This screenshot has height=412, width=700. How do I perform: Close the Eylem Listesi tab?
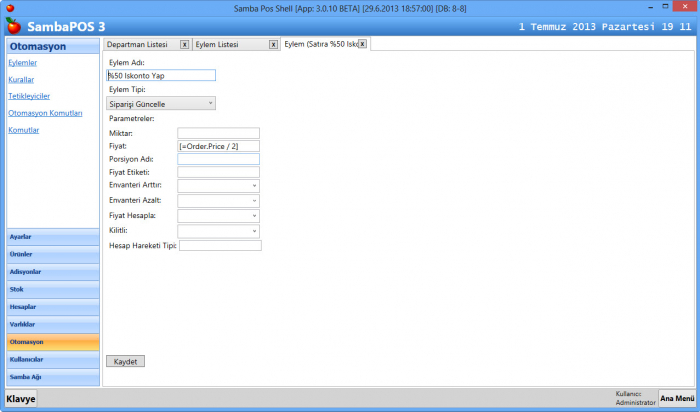(x=272, y=44)
